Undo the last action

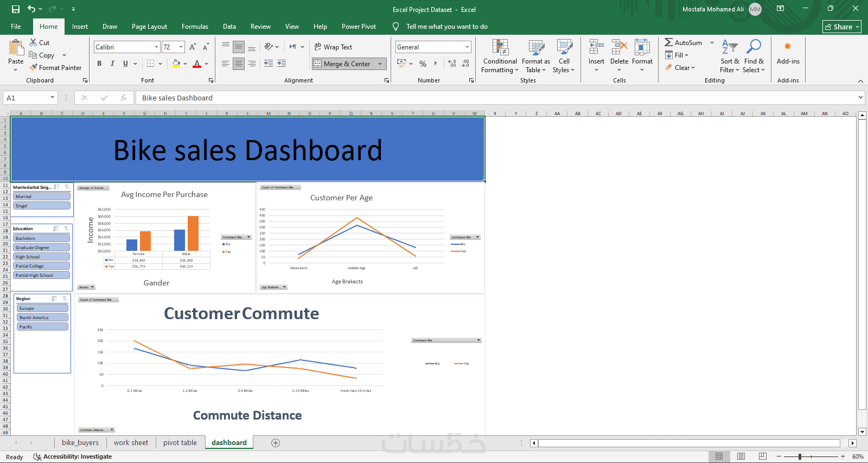click(31, 9)
